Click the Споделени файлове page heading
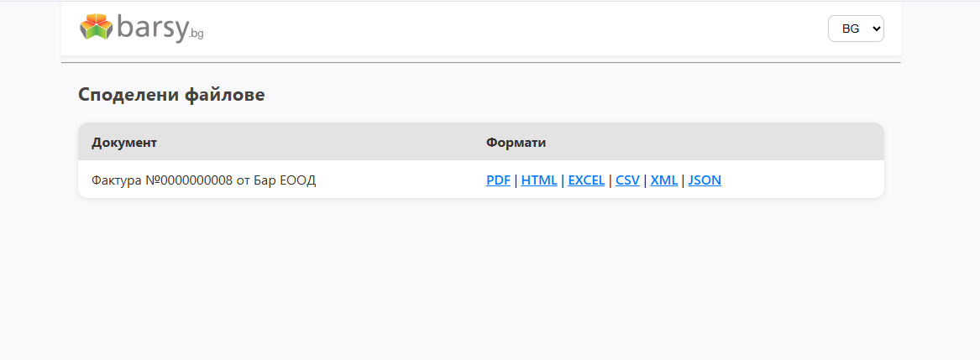This screenshot has width=980, height=360. click(171, 95)
